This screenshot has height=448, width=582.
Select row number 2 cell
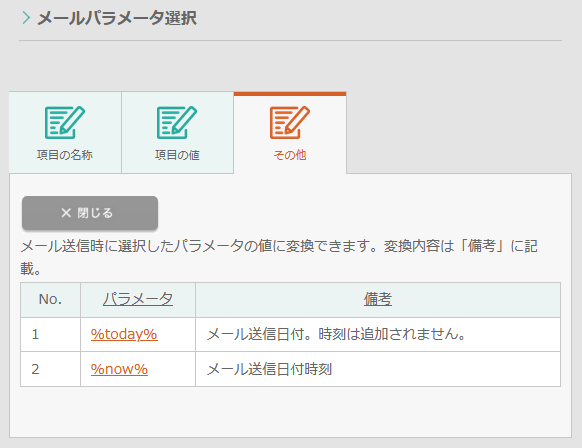[50, 369]
